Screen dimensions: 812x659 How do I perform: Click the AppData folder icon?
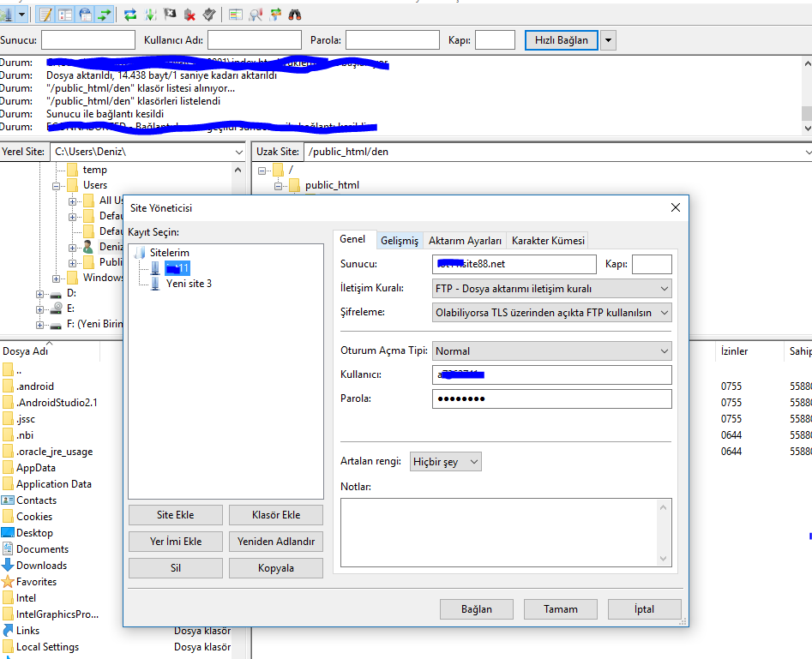click(8, 467)
